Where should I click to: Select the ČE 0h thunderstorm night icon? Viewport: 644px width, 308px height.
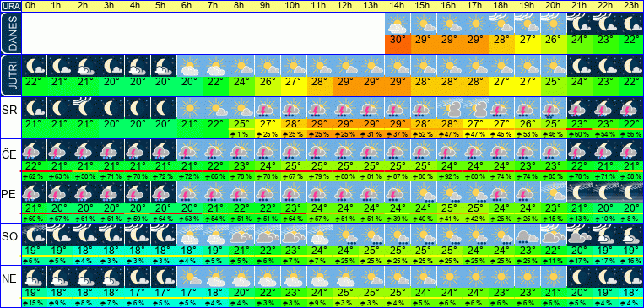(34, 150)
